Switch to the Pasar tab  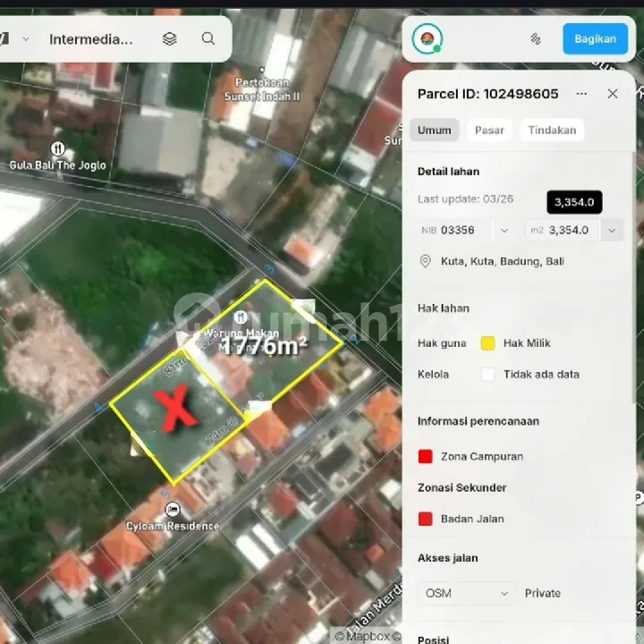click(489, 131)
